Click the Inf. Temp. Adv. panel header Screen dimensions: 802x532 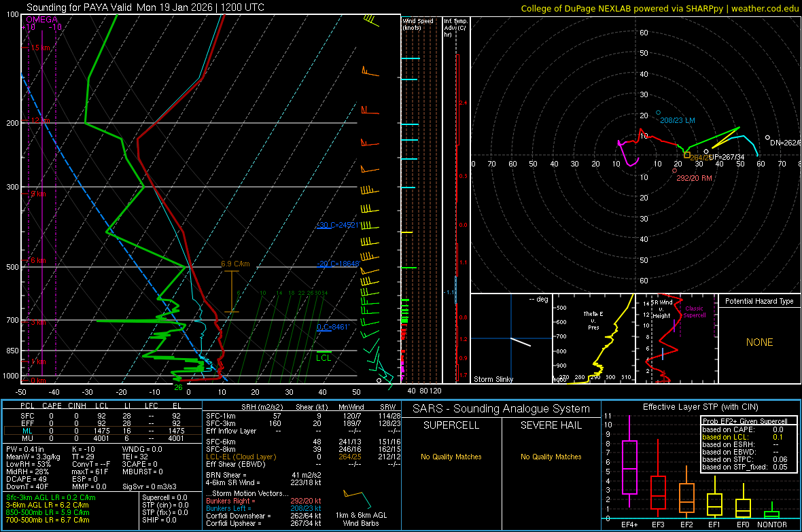pos(455,28)
